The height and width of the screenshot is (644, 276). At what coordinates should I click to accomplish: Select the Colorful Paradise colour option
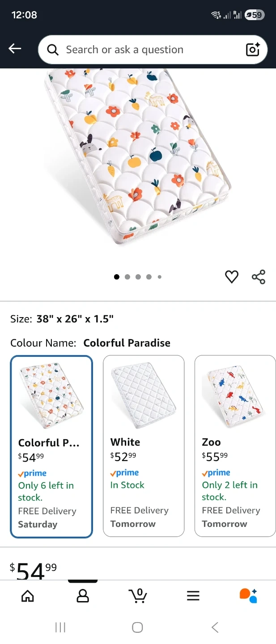tap(51, 446)
